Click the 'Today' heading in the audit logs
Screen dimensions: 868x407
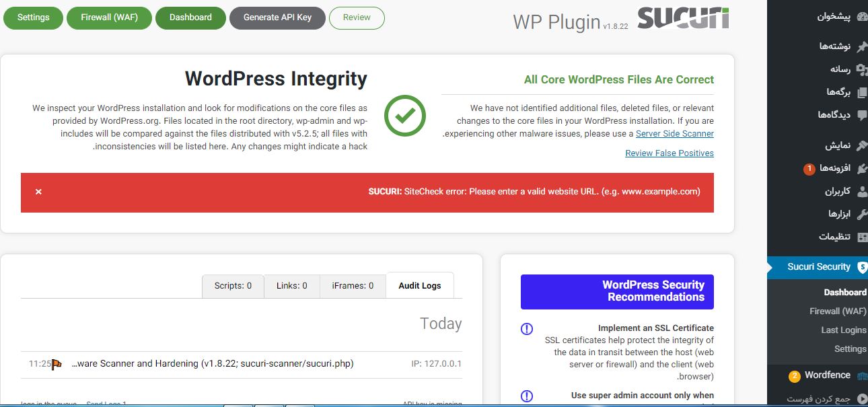[441, 324]
